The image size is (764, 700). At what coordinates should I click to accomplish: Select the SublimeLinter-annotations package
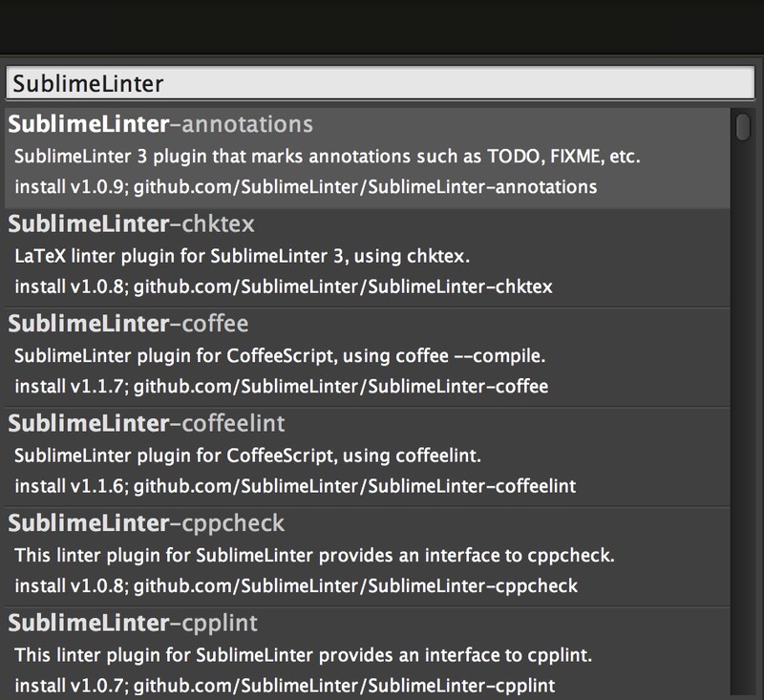click(x=368, y=159)
